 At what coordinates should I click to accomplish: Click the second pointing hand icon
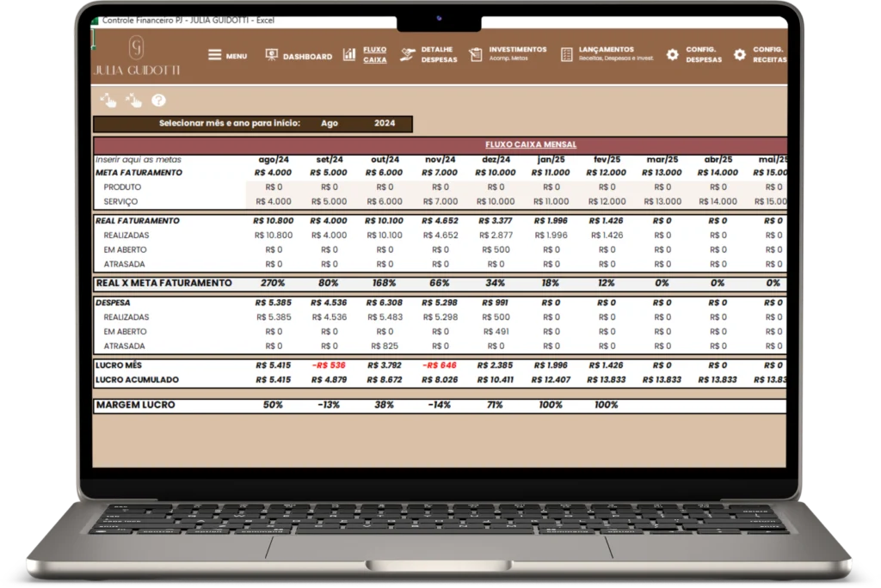[x=133, y=101]
